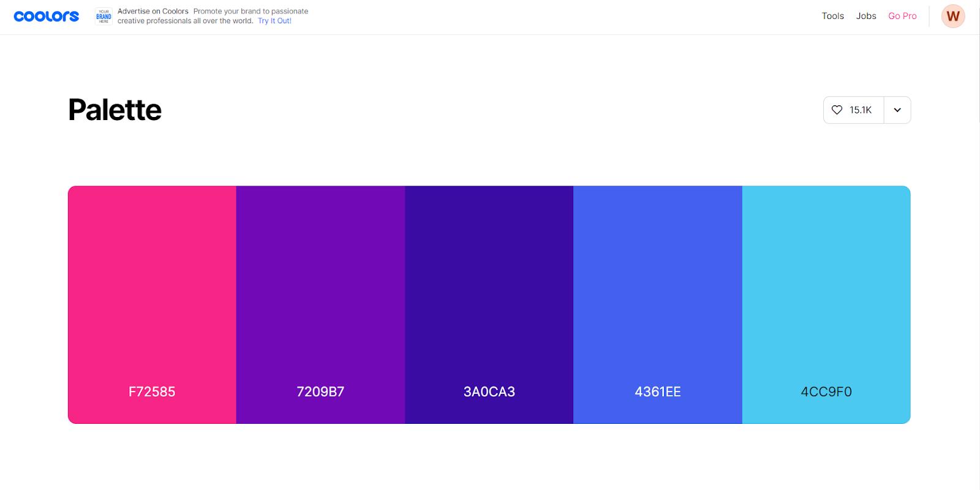Select the pink F72585 swatch

point(152,304)
